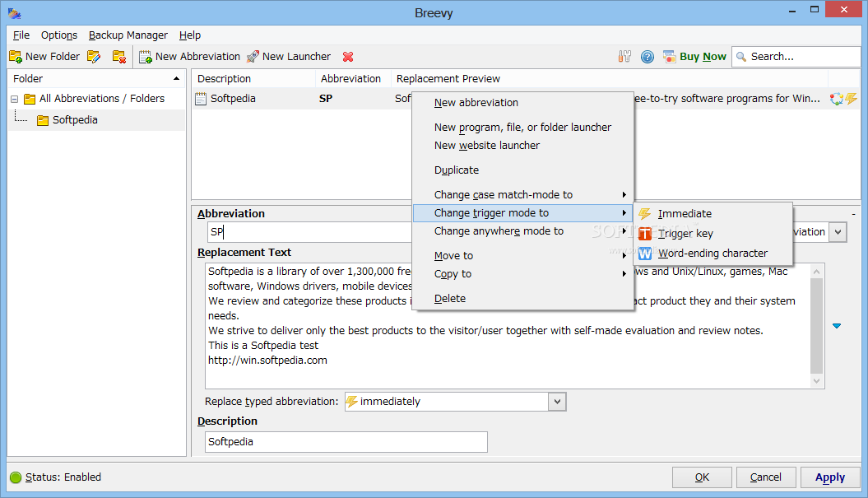Select Word-ending character mode option
Image resolution: width=868 pixels, height=498 pixels.
[713, 254]
